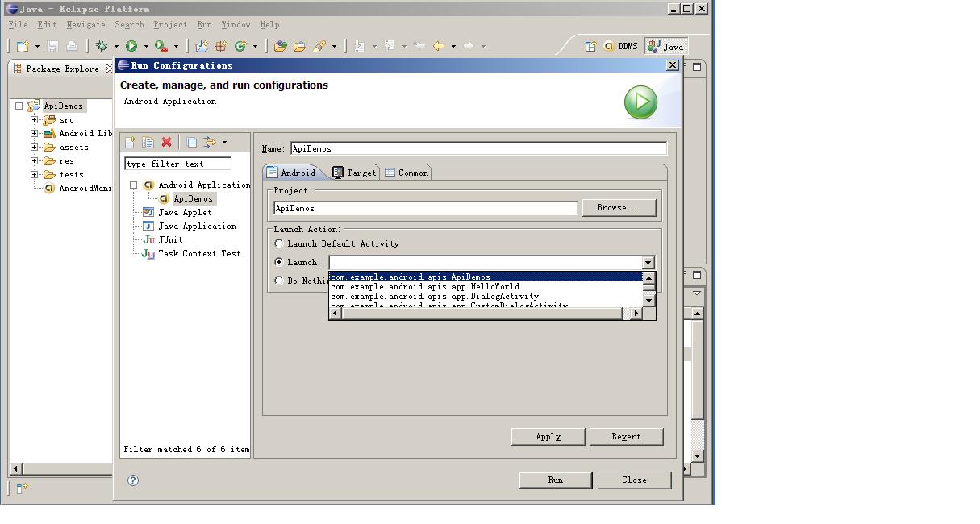Click the New Java Class icon
The height and width of the screenshot is (524, 980).
(x=240, y=47)
